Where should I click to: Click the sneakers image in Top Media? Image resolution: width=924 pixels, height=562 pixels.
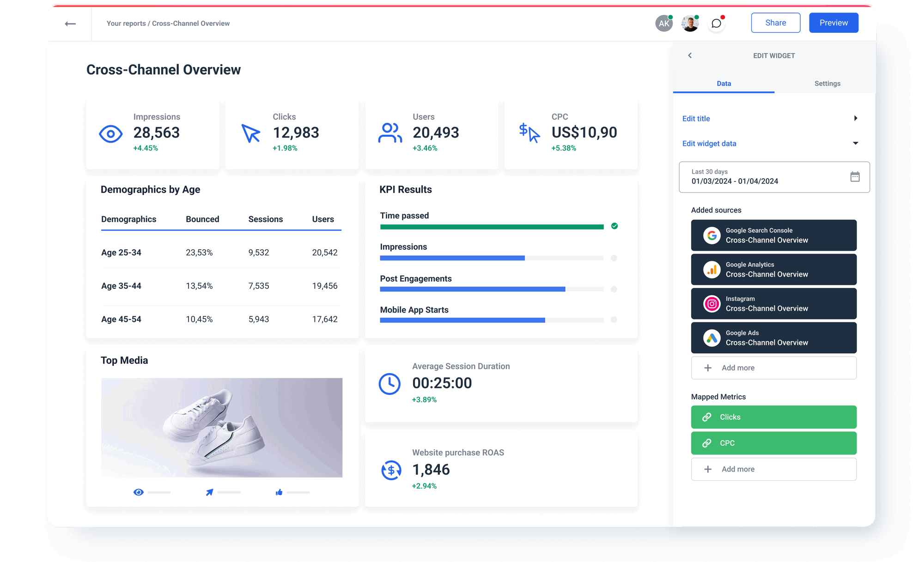[x=222, y=427]
